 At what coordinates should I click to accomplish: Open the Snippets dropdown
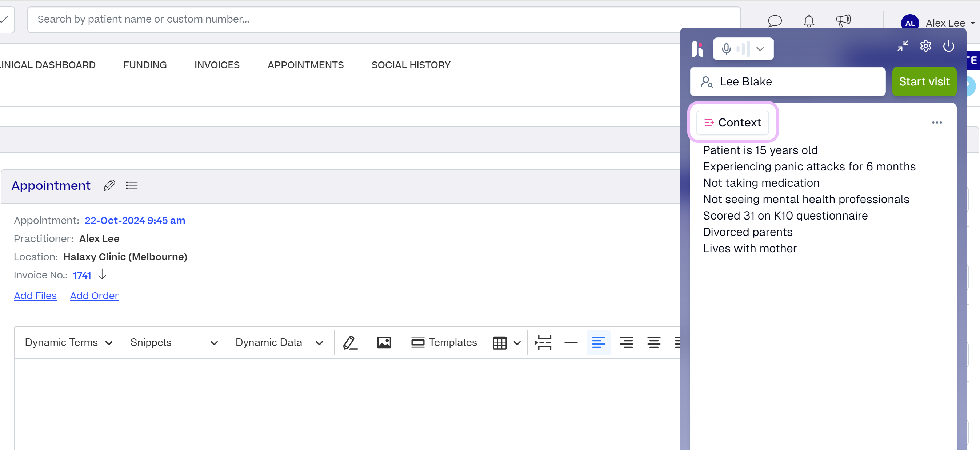click(174, 343)
